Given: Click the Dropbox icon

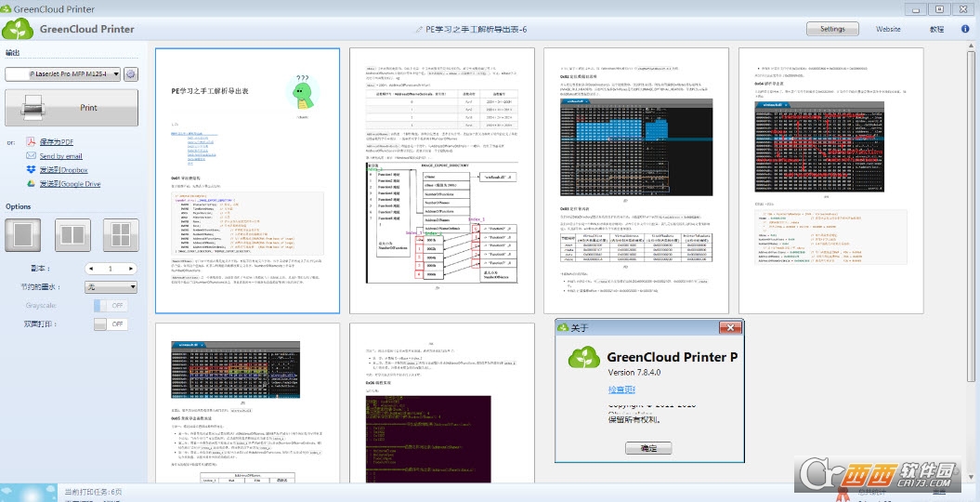Looking at the screenshot, I should pyautogui.click(x=31, y=170).
